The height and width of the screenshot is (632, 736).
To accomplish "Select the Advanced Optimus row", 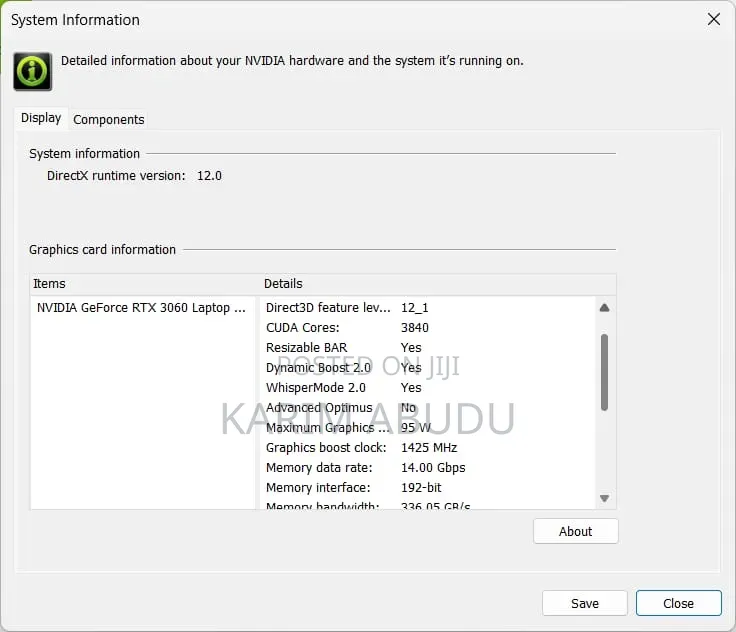I will [x=428, y=408].
